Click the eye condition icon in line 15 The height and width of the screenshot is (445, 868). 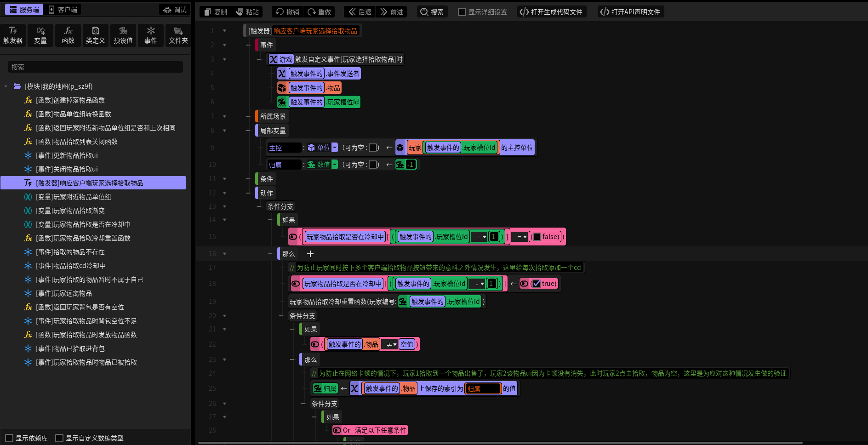(293, 237)
